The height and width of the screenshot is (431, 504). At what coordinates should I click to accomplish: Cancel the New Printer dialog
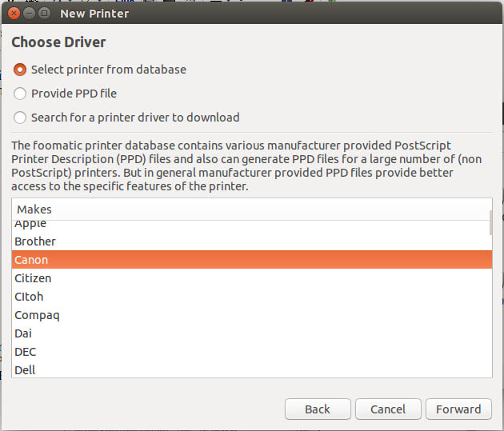[388, 409]
